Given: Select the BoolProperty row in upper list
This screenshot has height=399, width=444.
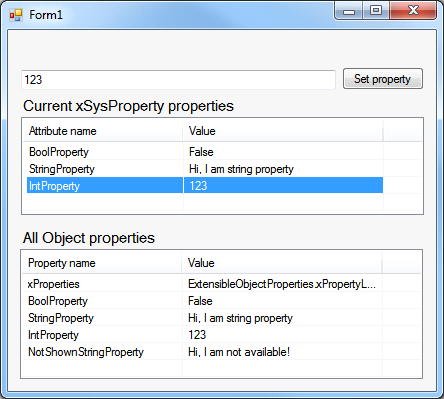Looking at the screenshot, I should click(x=205, y=152).
